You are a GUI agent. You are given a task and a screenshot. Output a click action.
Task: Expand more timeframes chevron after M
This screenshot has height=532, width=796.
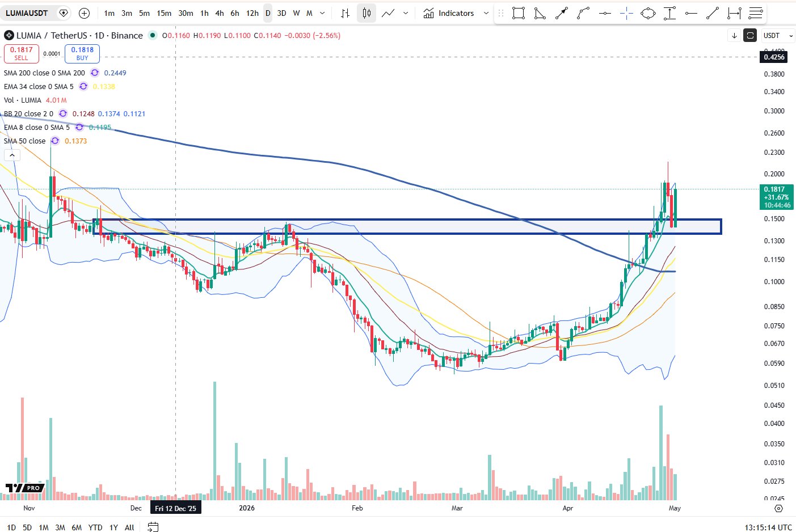pyautogui.click(x=322, y=13)
